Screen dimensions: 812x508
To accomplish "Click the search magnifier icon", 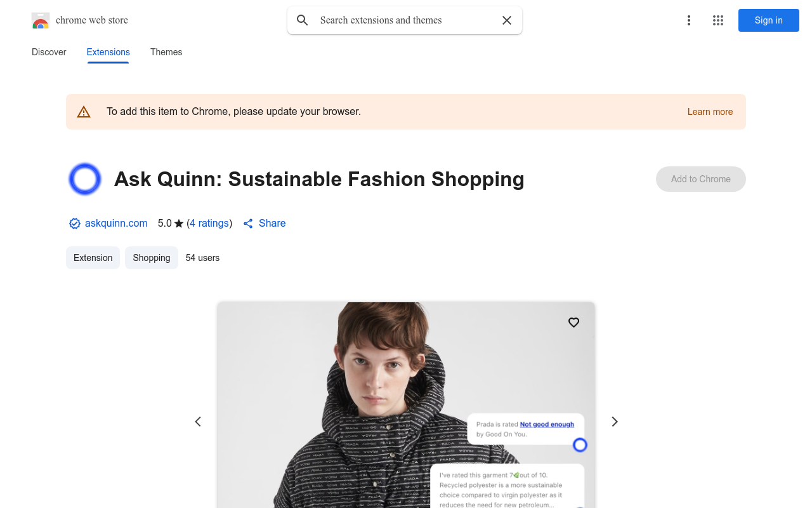I will click(303, 20).
